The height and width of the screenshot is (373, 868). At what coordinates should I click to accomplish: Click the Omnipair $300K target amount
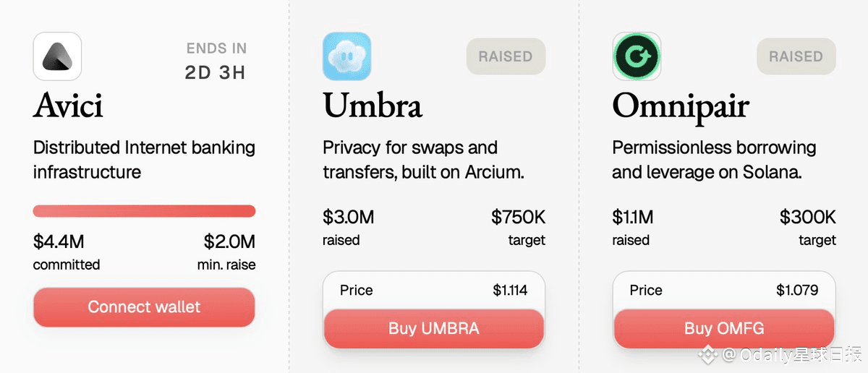click(807, 216)
